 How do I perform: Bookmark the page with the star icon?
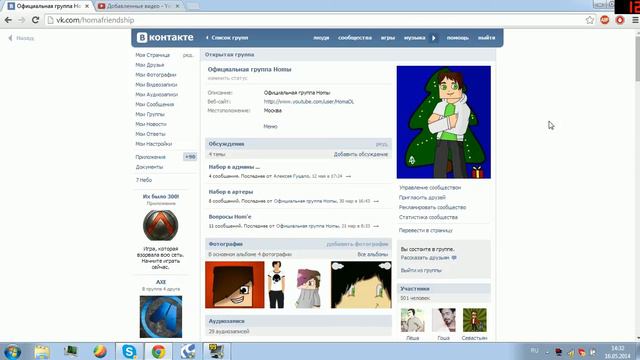click(589, 20)
